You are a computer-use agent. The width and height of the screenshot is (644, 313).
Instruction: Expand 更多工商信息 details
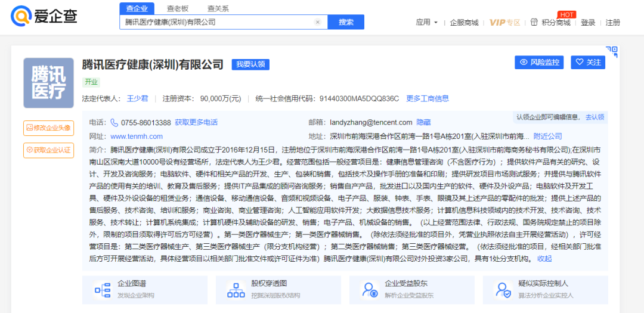(x=428, y=98)
